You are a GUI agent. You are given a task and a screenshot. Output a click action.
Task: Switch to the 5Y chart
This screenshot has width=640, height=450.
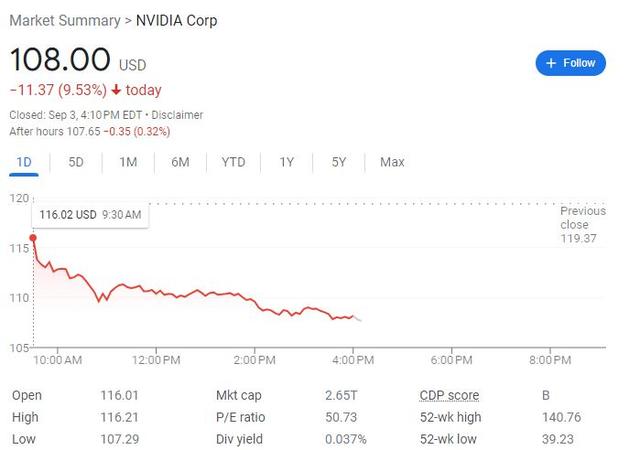339,162
